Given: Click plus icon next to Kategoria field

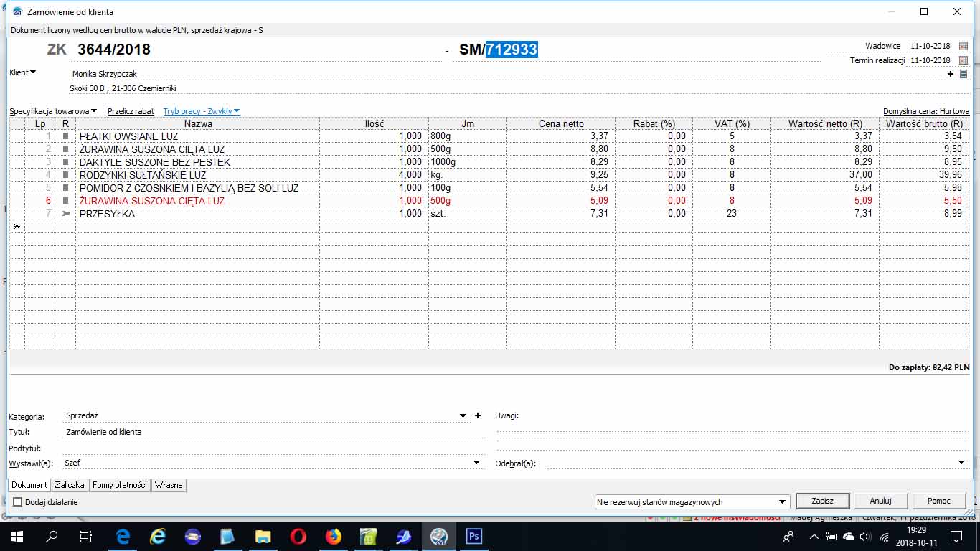Looking at the screenshot, I should click(478, 415).
